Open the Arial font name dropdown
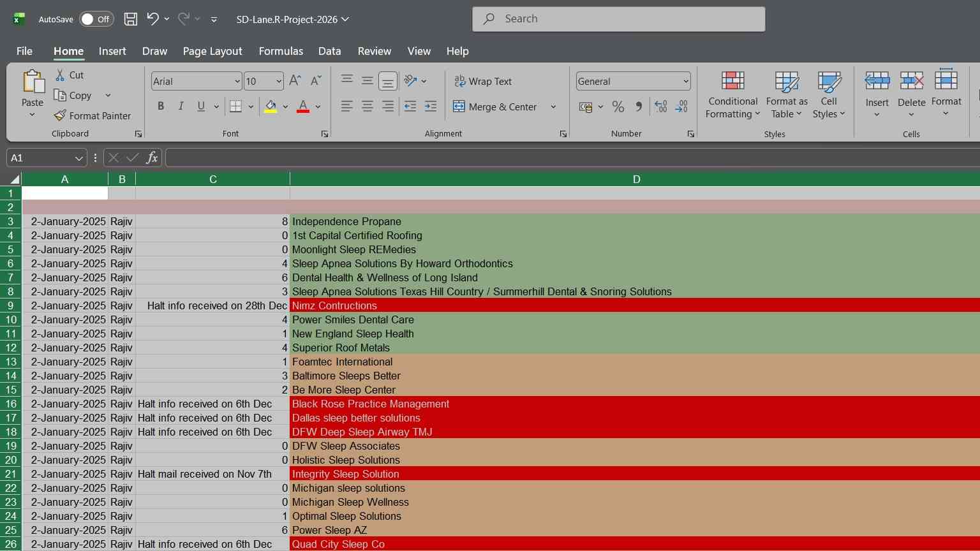980x551 pixels. tap(237, 81)
